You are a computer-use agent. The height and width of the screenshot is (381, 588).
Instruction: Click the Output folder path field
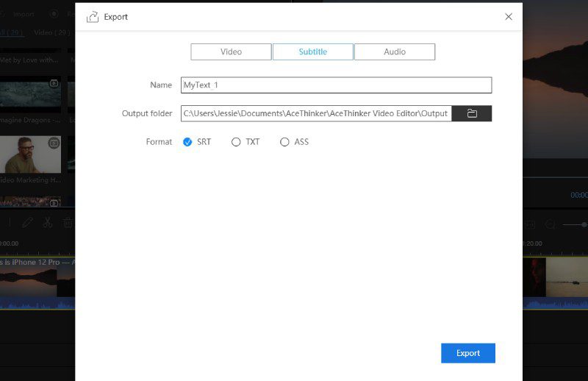pyautogui.click(x=316, y=113)
